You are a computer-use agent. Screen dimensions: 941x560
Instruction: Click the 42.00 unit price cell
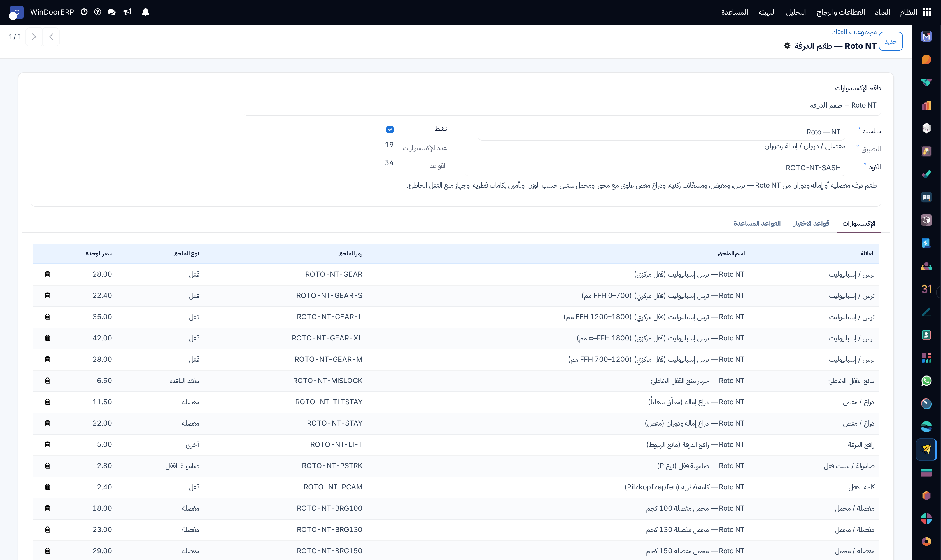coord(102,338)
